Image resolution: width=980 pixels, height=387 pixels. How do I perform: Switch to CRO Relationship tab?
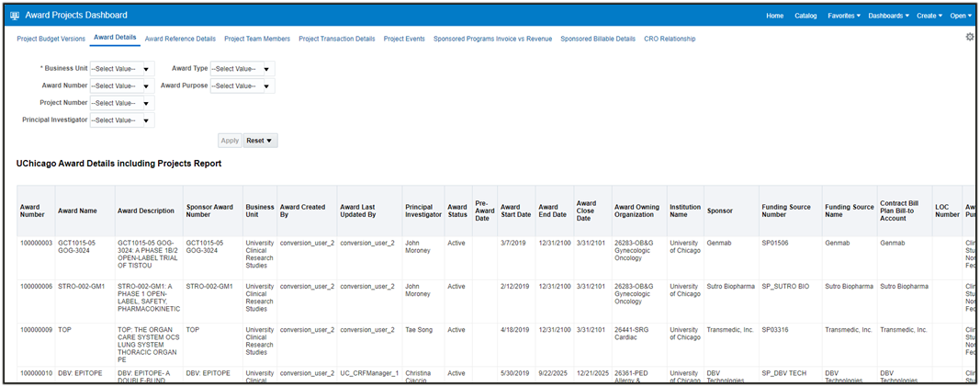pos(670,39)
